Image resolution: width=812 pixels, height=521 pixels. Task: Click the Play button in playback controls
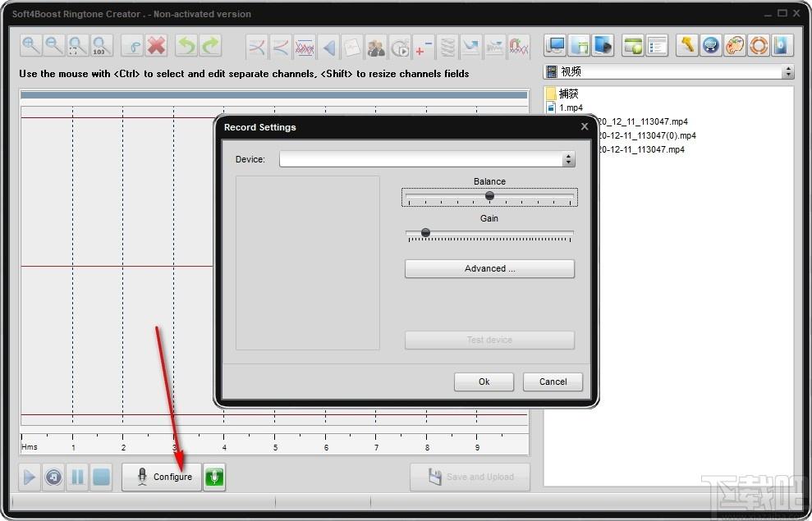[x=29, y=477]
